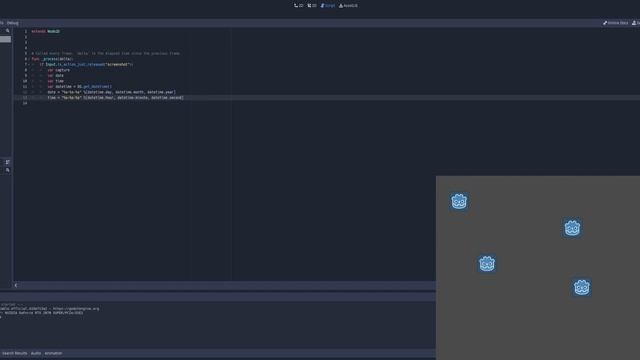Collapse the scripts panel with the arrow
Screen dimensions: 640x360
point(16,285)
